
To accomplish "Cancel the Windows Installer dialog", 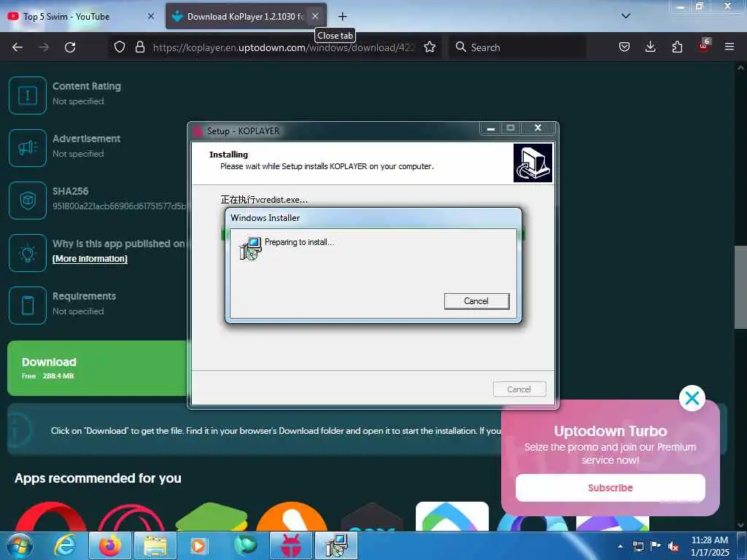I will pos(476,301).
